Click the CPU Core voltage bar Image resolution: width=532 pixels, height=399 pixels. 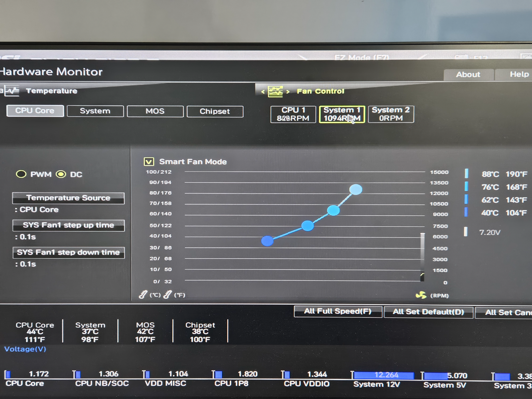[x=8, y=374]
